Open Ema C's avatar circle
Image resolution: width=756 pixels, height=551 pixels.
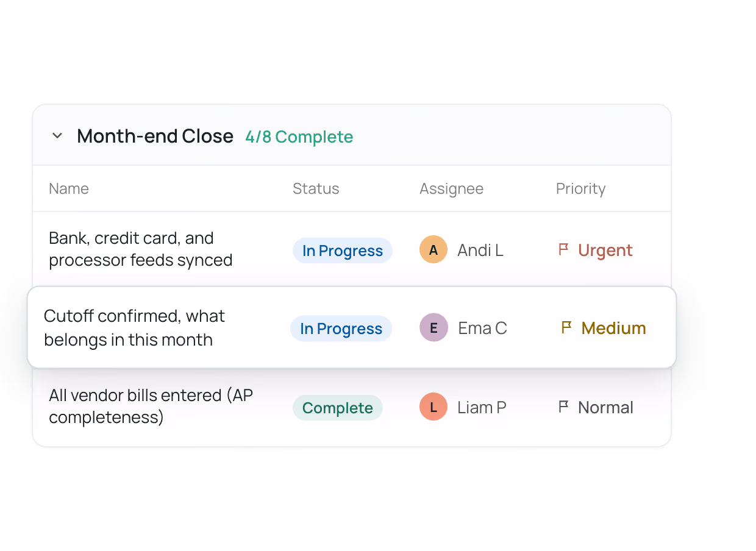434,328
